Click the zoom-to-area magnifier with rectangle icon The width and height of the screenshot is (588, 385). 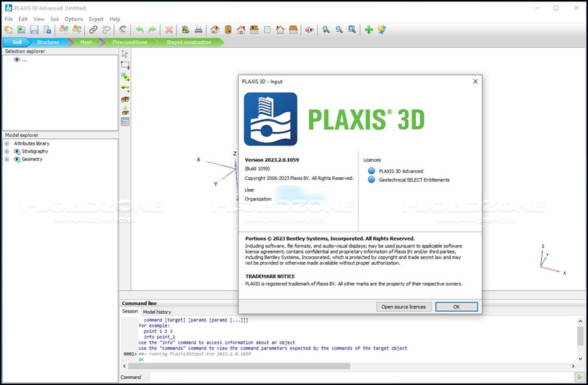point(352,29)
